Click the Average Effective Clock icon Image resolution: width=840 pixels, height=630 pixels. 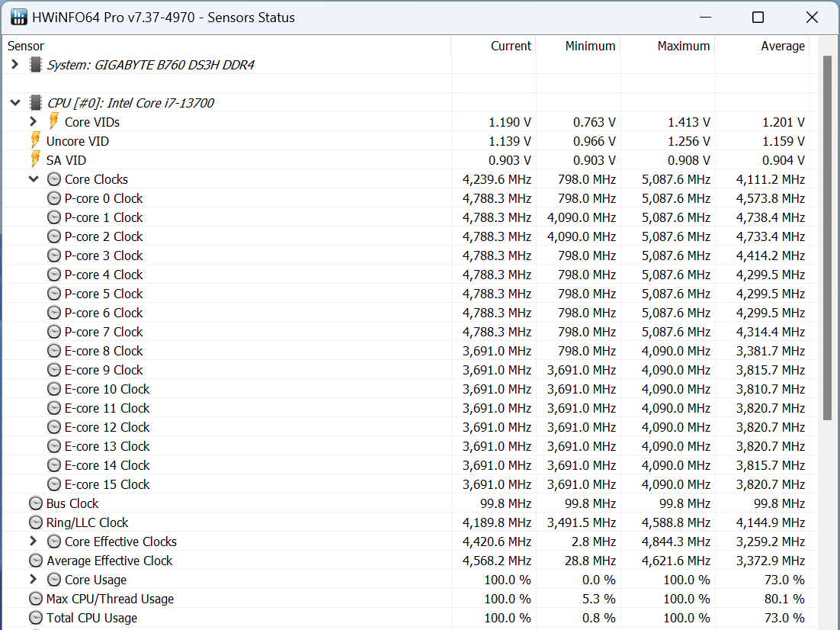(x=35, y=561)
